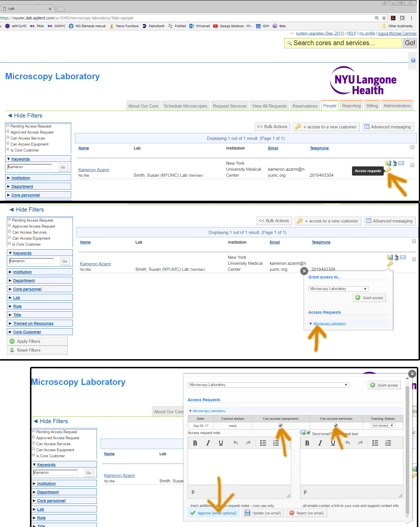This screenshot has height=527, width=420.
Task: Expand the Trained on Resources filter
Action: 33,323
